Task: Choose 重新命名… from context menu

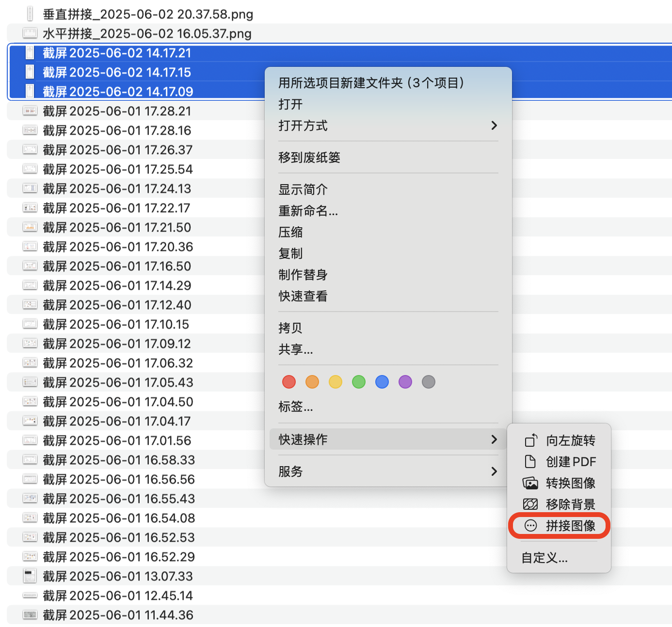Action: pos(308,211)
